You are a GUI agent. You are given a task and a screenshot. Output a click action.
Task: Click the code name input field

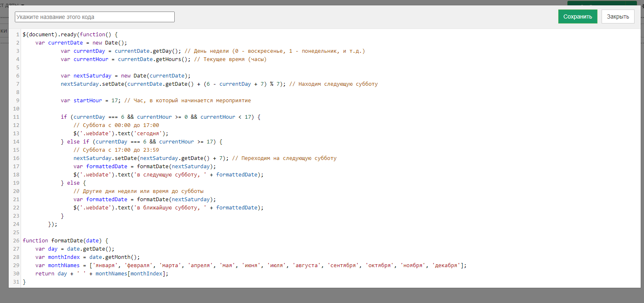[x=95, y=17]
